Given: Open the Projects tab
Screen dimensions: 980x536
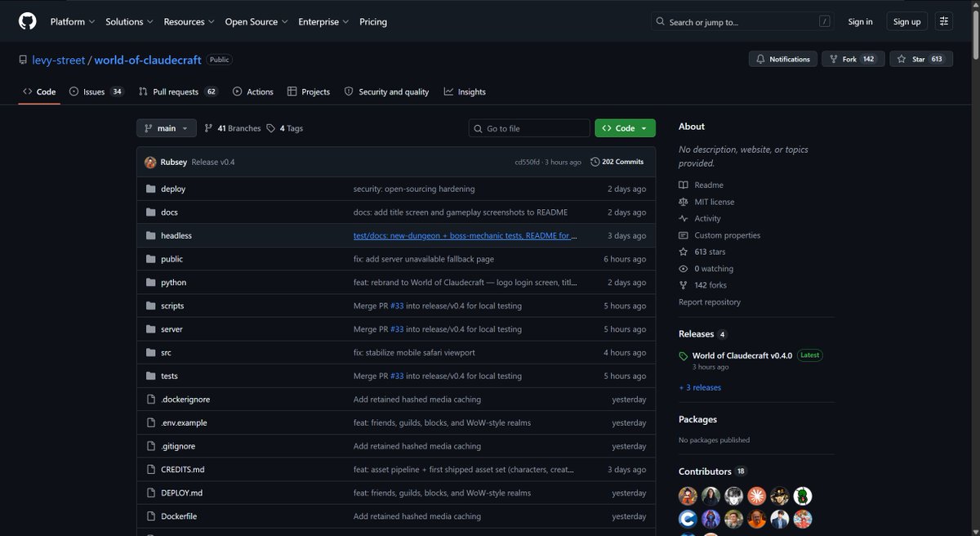Looking at the screenshot, I should (x=309, y=92).
